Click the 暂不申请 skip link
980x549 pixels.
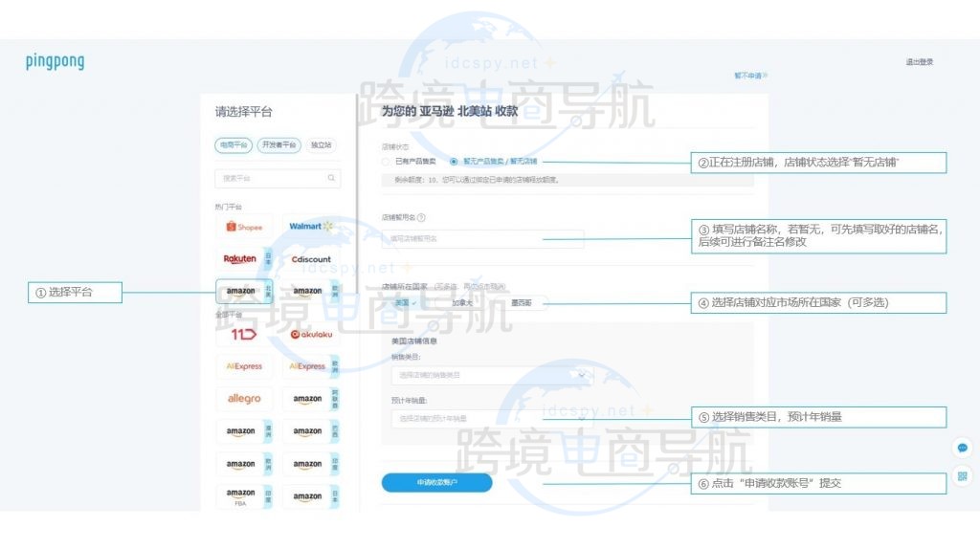click(x=750, y=76)
